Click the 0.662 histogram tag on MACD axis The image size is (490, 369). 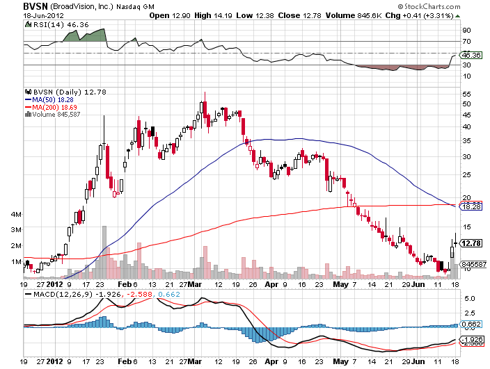coord(471,324)
